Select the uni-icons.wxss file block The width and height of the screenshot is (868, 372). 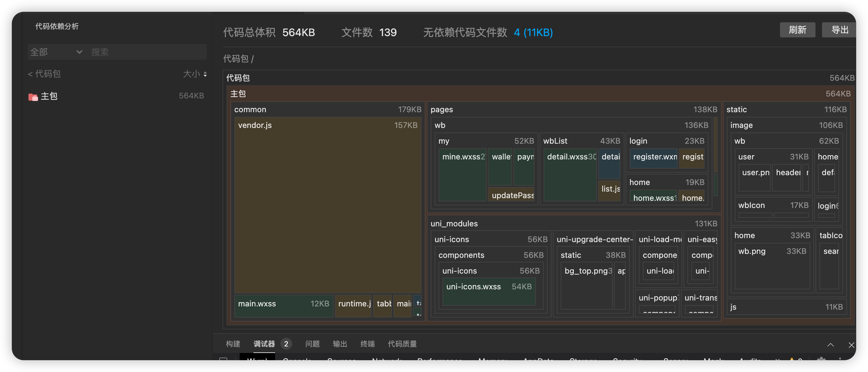(488, 291)
